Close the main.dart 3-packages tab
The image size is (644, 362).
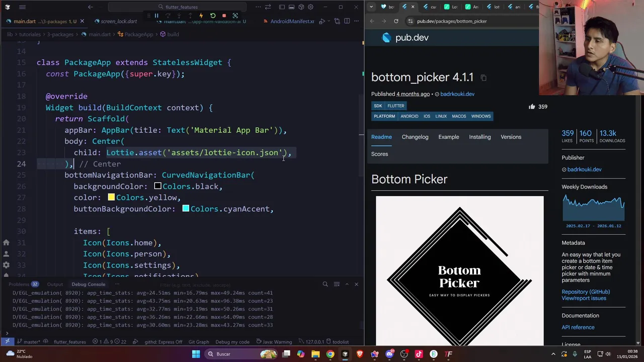[82, 21]
